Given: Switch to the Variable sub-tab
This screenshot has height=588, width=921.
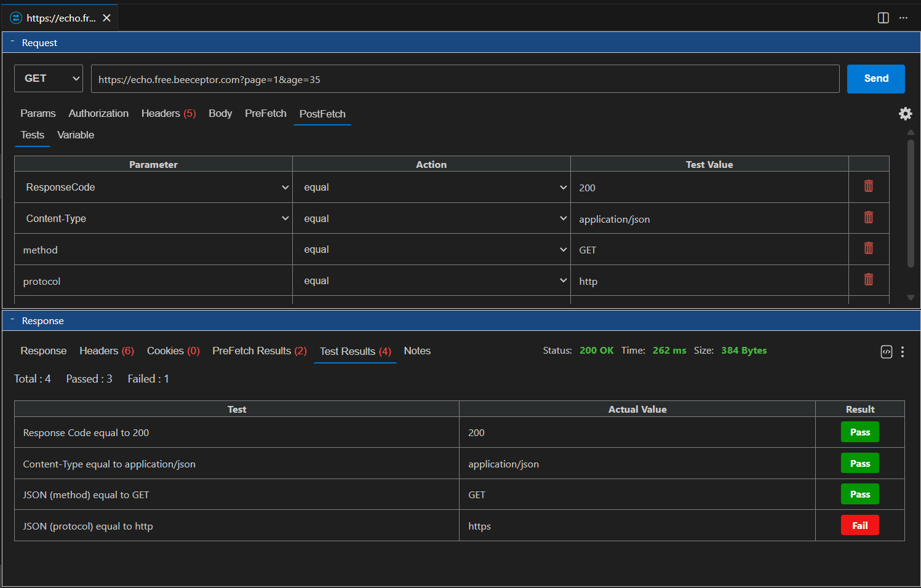Looking at the screenshot, I should tap(76, 135).
